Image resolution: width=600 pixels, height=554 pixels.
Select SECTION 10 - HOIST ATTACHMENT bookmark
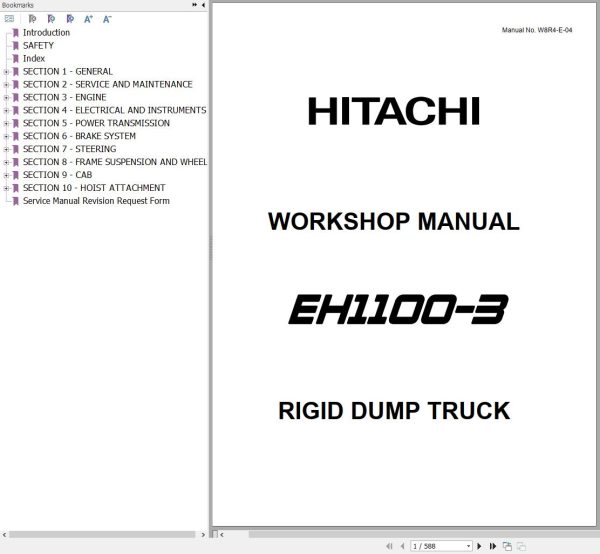(x=94, y=188)
